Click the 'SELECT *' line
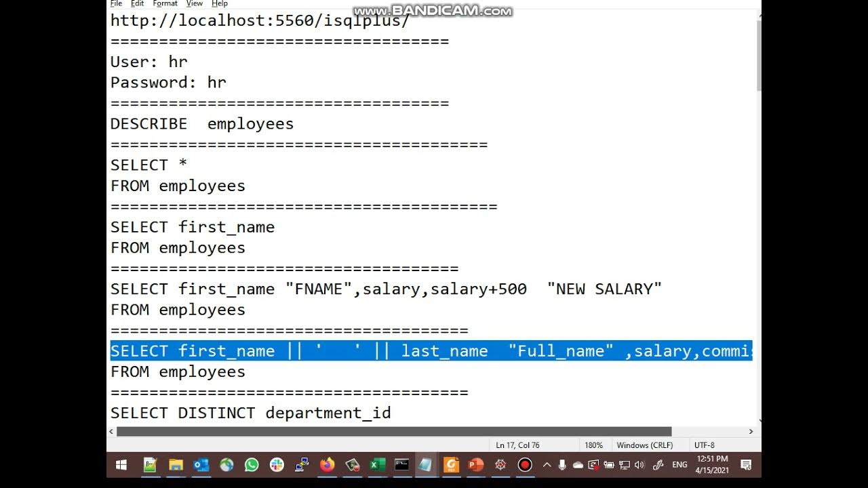This screenshot has width=868, height=488. point(149,165)
